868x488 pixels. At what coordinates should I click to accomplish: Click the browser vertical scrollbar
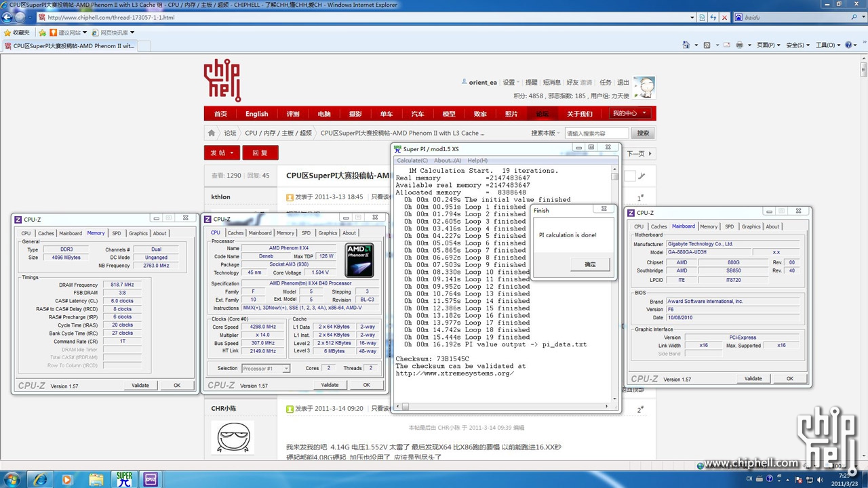(x=863, y=258)
